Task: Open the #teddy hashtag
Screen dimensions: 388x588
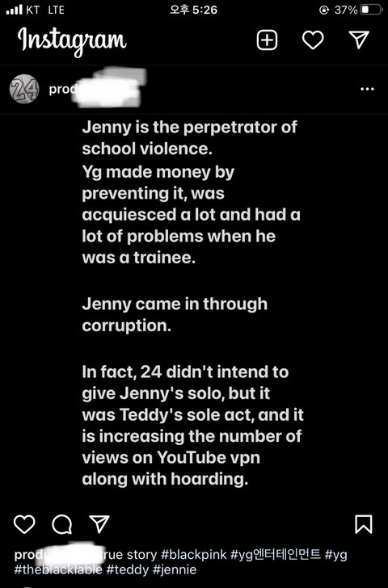Action: 128,570
